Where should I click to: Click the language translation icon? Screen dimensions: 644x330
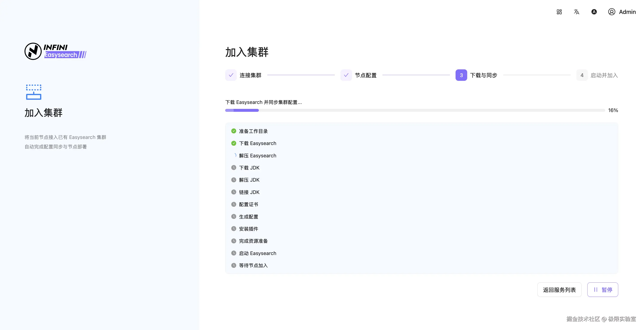coord(576,12)
